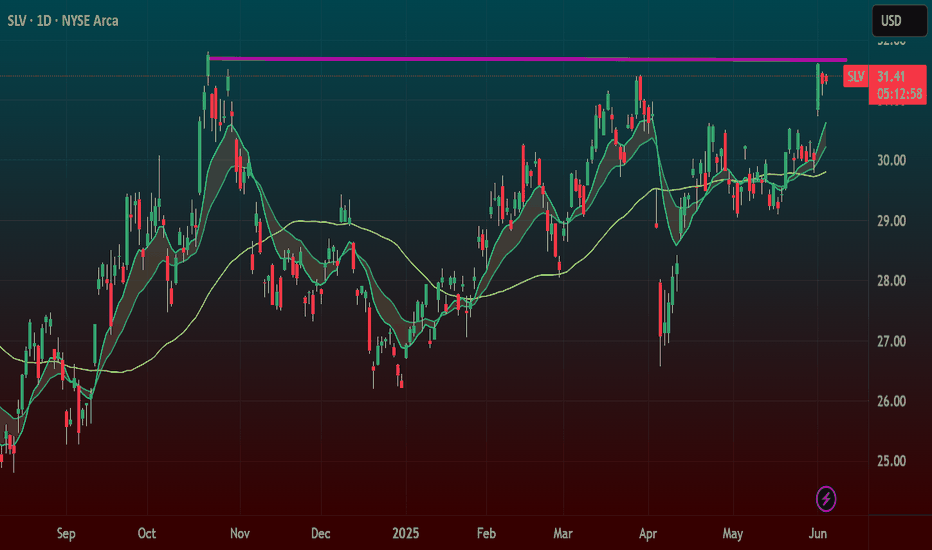This screenshot has height=550, width=932.
Task: Click the 31.41 current price value
Action: (891, 76)
